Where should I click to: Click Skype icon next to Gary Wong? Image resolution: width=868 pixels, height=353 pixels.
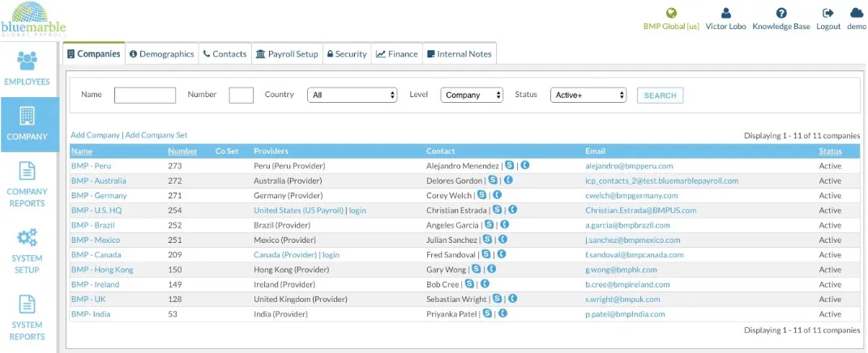tap(476, 269)
